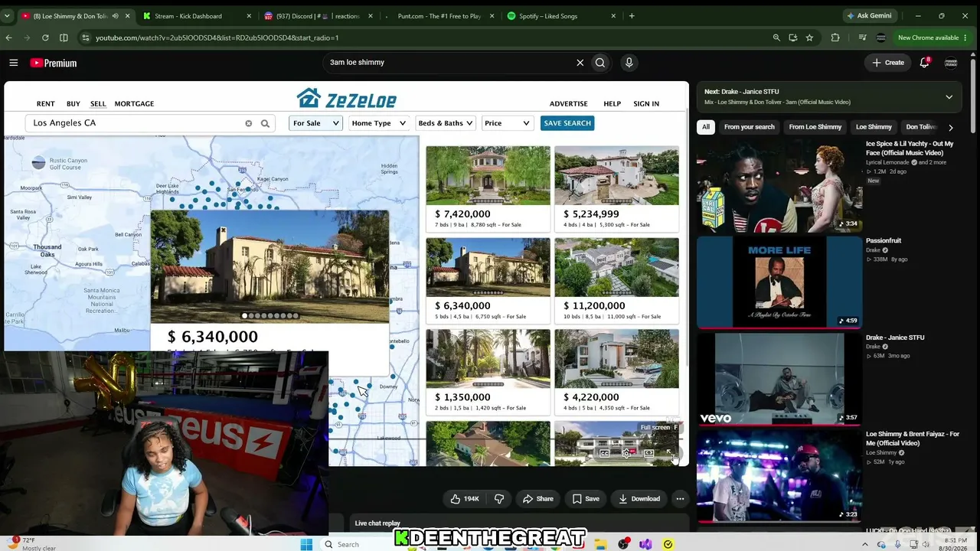The height and width of the screenshot is (551, 980).
Task: Open video settings gear icon
Action: pos(626,453)
